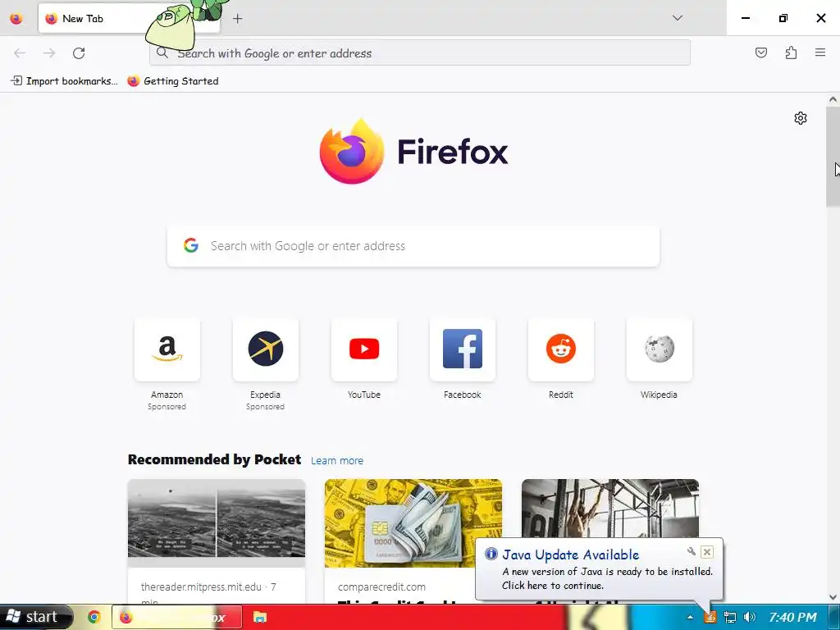840x630 pixels.
Task: Open the YouTube shortcut tile
Action: tap(364, 349)
